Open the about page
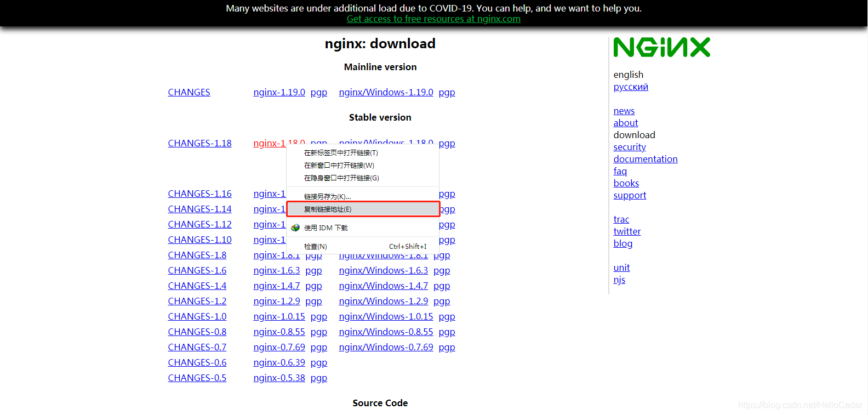This screenshot has width=868, height=415. point(626,123)
